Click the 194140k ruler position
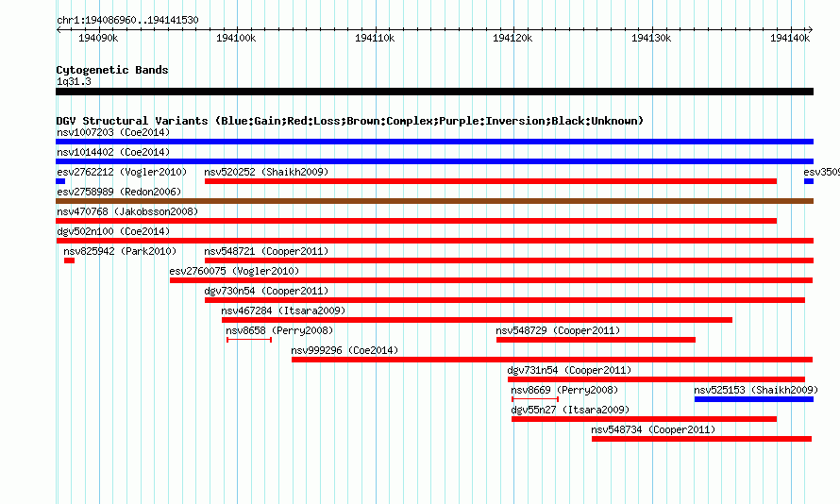 coord(790,38)
